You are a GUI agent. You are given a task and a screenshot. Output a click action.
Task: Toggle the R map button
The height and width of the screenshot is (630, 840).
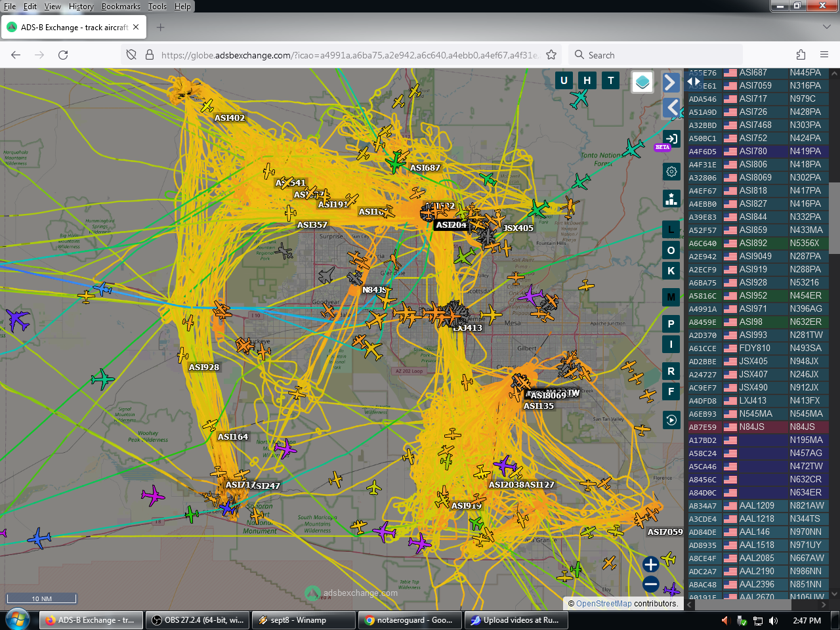(x=671, y=371)
